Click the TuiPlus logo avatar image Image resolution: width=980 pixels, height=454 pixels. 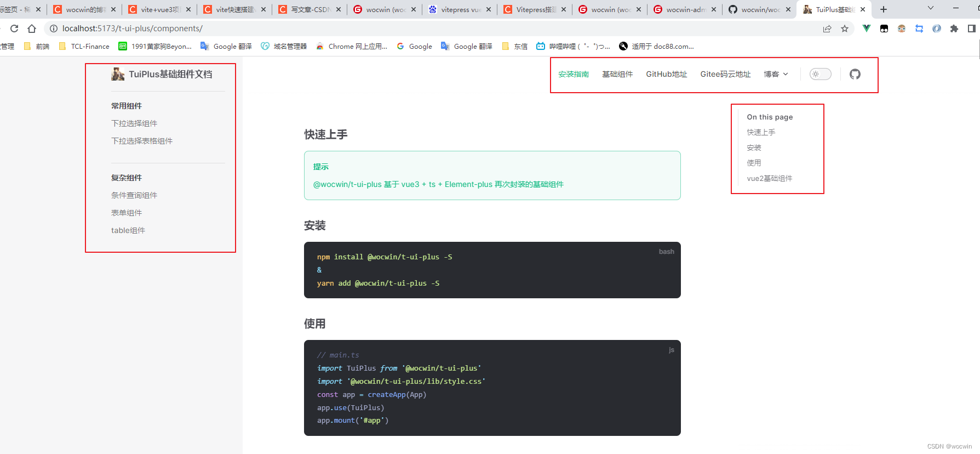[118, 74]
